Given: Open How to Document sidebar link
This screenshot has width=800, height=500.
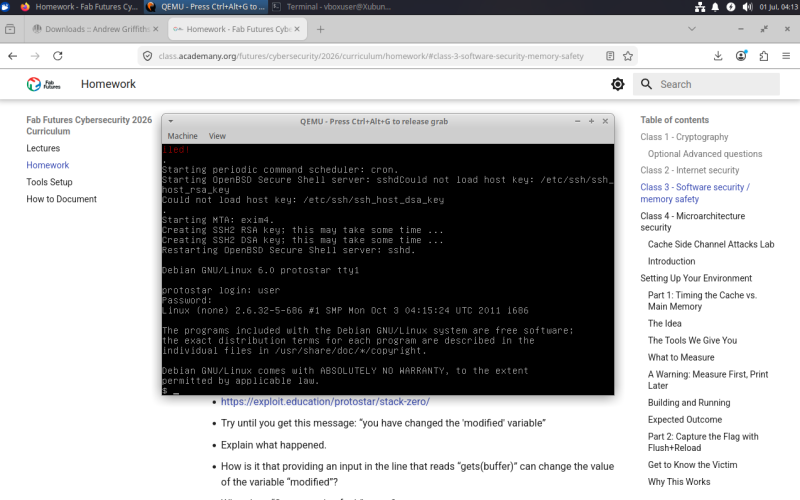Looking at the screenshot, I should click(x=61, y=199).
